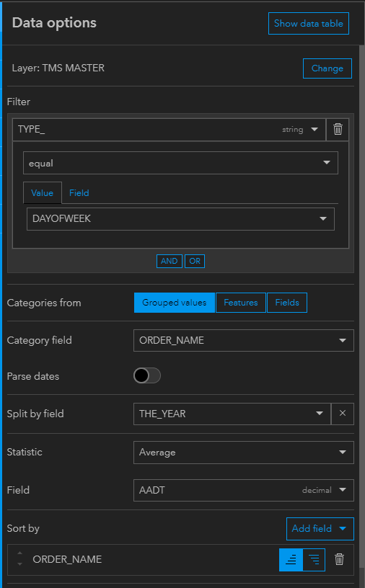Viewport: 365px width, 588px height.
Task: Switch to the Field tab
Action: pos(79,192)
